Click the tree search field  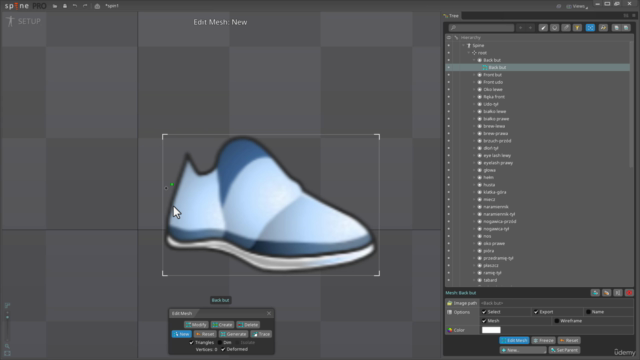click(x=481, y=28)
